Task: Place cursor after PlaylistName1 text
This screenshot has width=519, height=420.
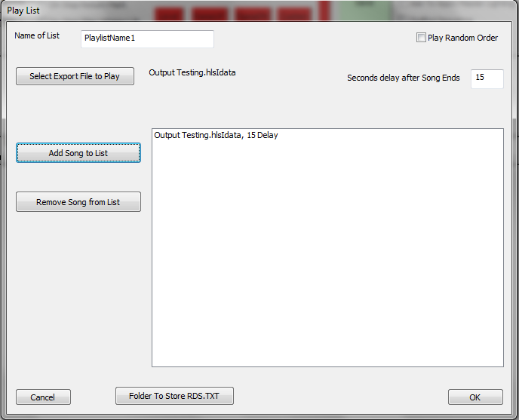Action: pyautogui.click(x=137, y=38)
